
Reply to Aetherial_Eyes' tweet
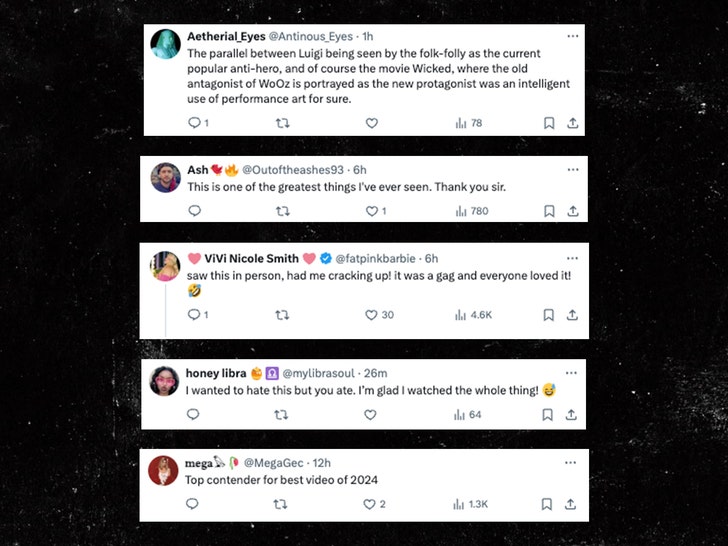[x=194, y=123]
